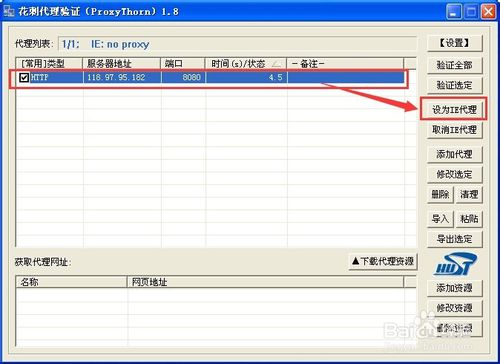Click 取消IE代理 button
This screenshot has height=364, width=500.
(455, 130)
